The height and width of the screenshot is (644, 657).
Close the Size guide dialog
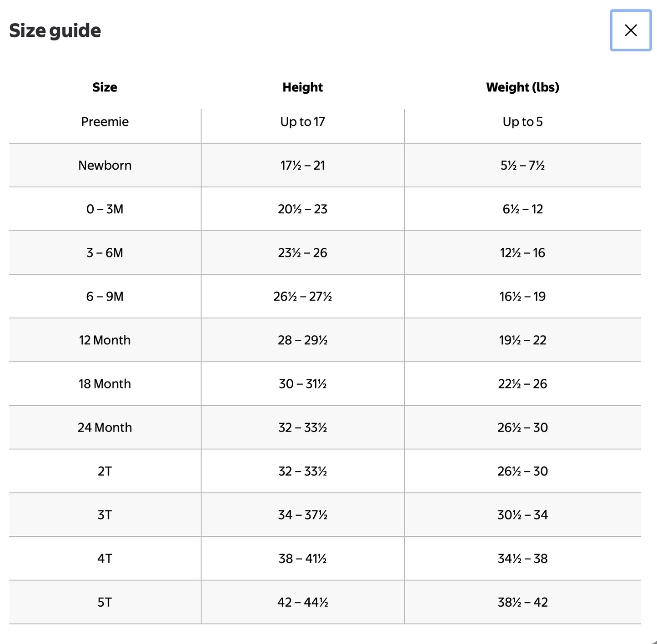631,30
